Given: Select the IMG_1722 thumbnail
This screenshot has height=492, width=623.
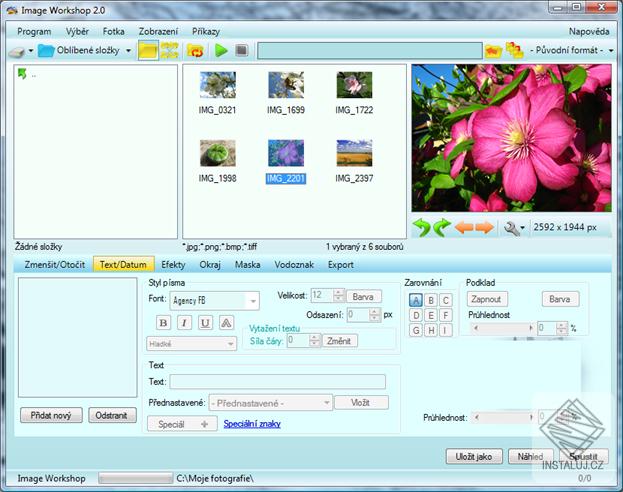Looking at the screenshot, I should [x=354, y=85].
